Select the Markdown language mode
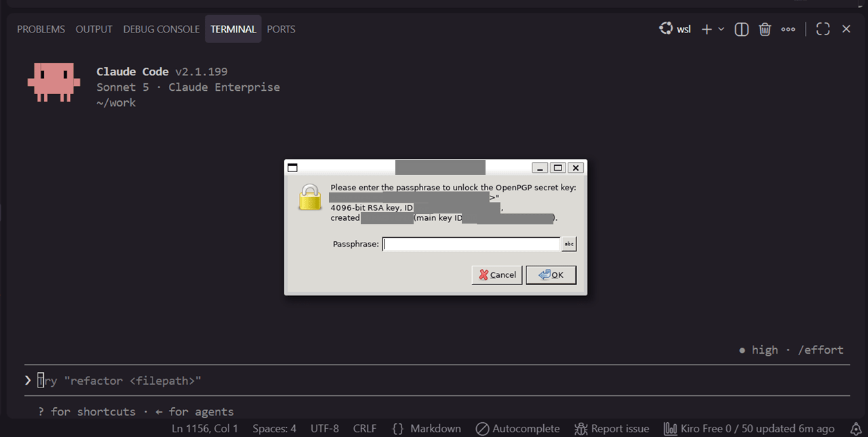 pyautogui.click(x=435, y=429)
